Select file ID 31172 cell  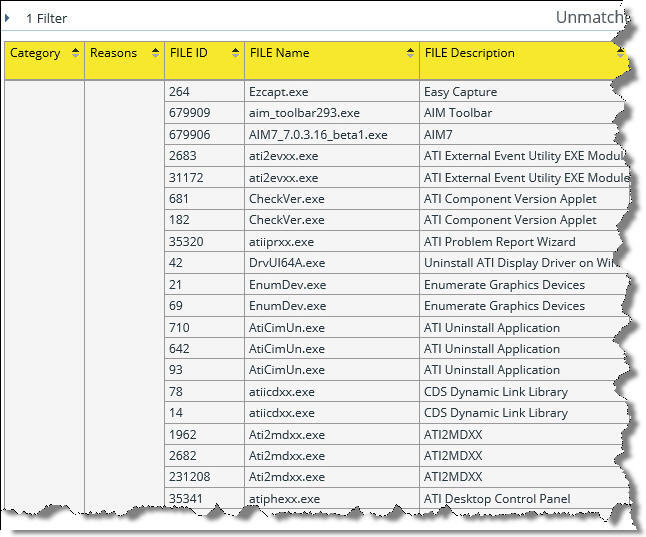tap(204, 177)
